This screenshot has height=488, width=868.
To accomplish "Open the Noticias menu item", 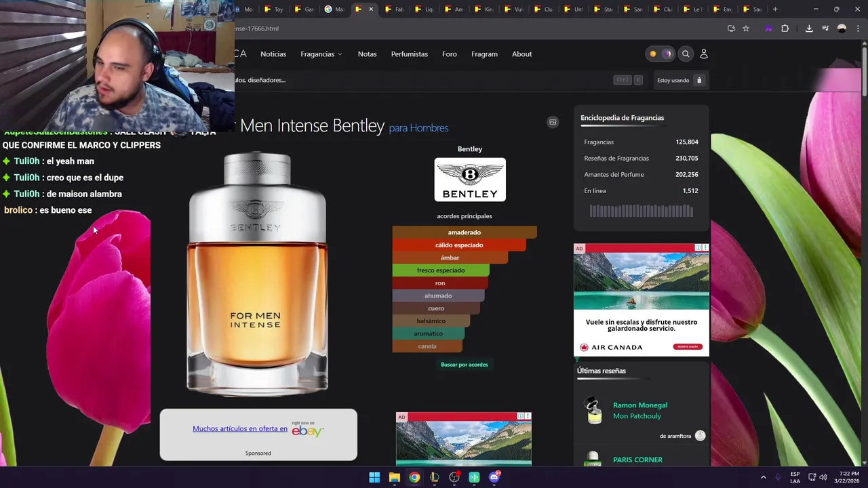I will coord(273,54).
